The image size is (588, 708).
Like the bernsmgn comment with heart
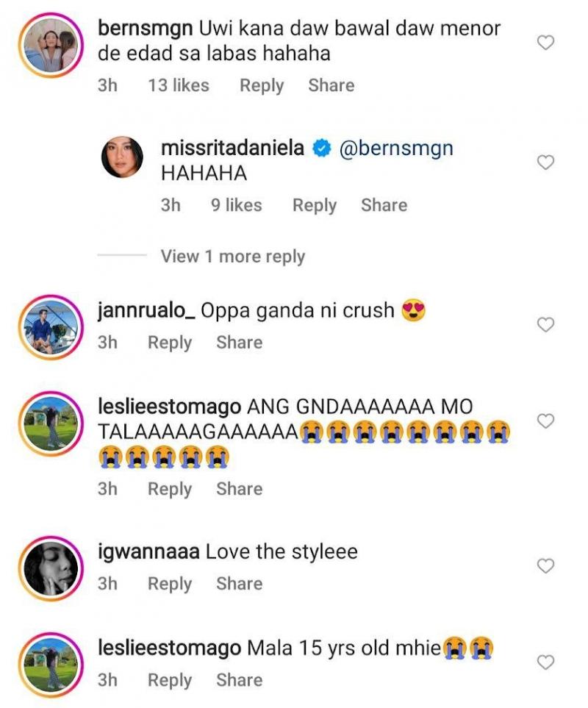click(x=545, y=43)
